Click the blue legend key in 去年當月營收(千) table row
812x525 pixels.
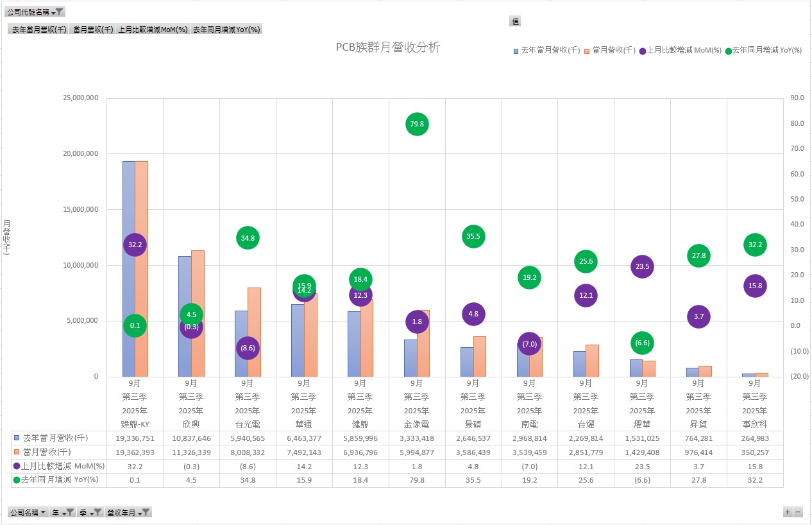[16, 438]
